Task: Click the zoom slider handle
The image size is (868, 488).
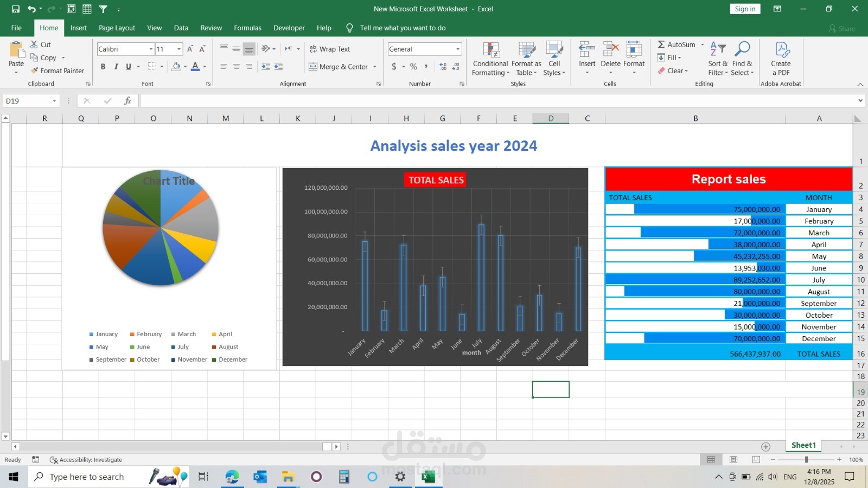Action: (806, 460)
